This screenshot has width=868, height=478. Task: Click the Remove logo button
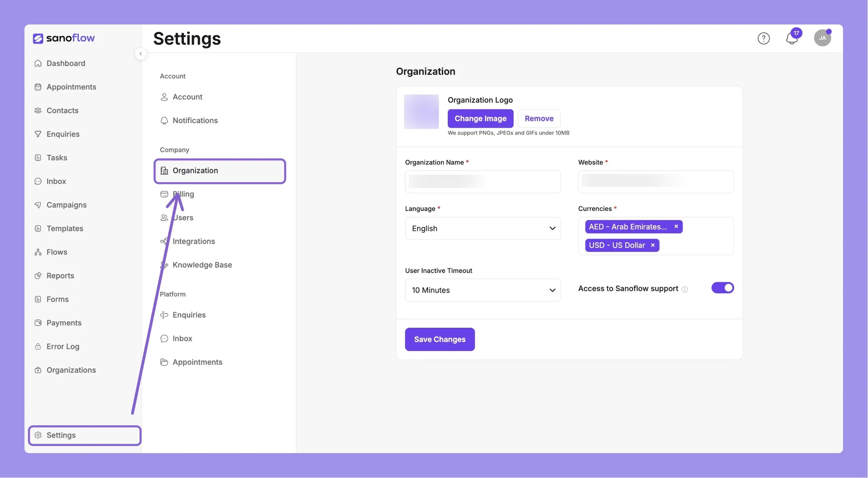click(539, 119)
